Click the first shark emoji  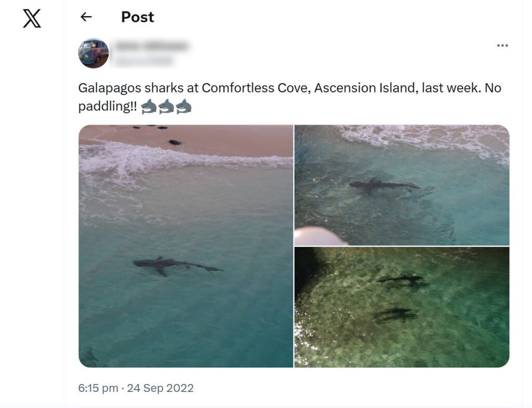[149, 107]
